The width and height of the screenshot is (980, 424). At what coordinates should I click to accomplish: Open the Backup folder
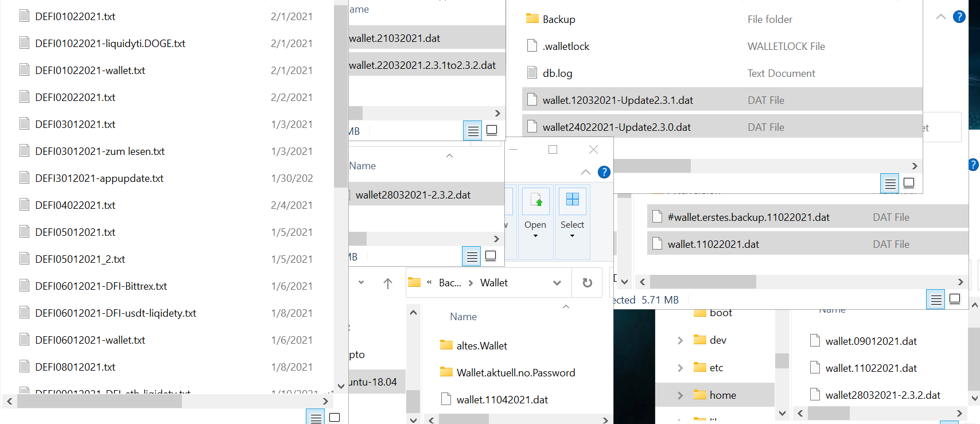[559, 19]
